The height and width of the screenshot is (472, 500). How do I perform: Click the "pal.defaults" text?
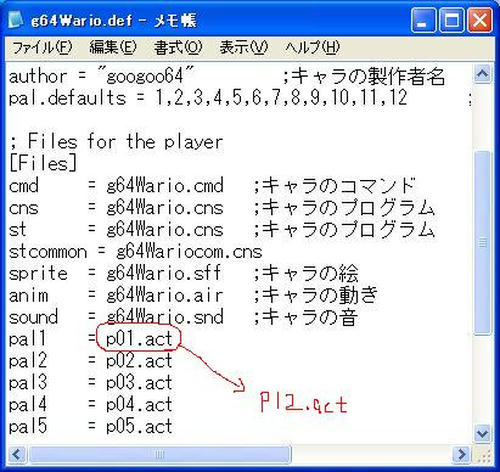coord(67,99)
